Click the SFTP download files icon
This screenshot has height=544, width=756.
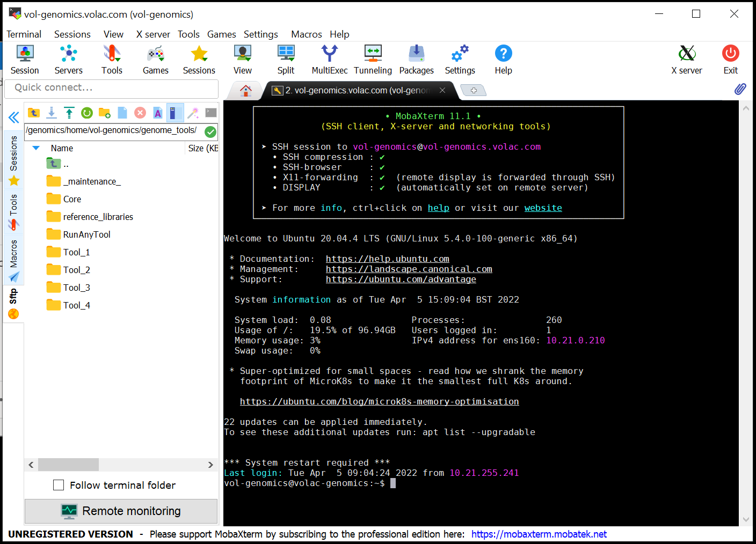[x=52, y=113]
